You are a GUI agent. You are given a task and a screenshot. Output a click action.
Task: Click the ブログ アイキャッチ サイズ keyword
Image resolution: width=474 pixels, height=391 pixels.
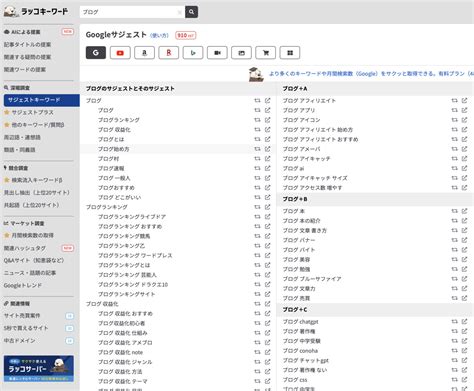click(x=315, y=178)
